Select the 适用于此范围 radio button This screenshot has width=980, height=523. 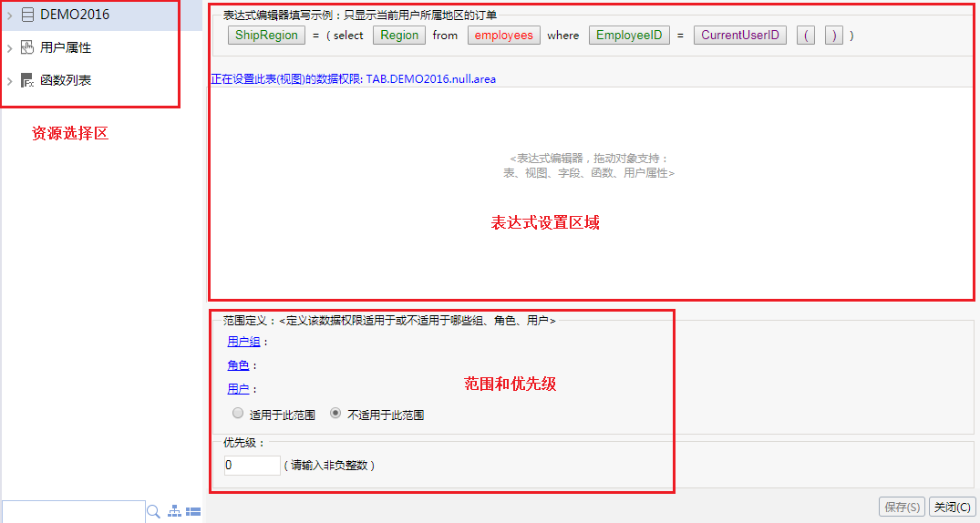pyautogui.click(x=238, y=413)
